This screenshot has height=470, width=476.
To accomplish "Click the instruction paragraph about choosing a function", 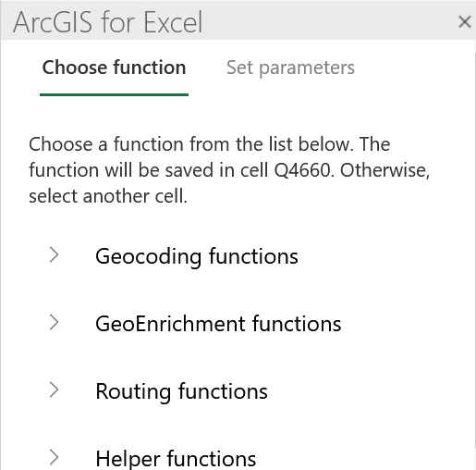I will (229, 170).
